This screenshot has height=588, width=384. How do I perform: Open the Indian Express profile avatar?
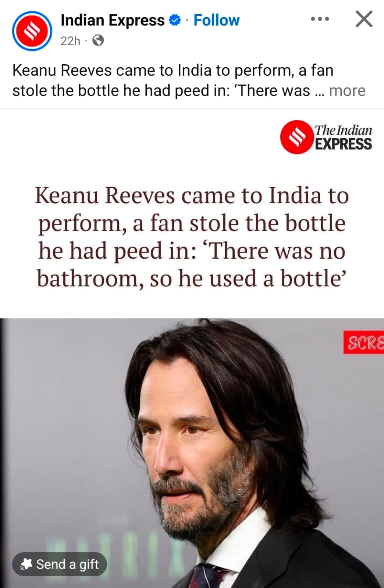[x=32, y=31]
